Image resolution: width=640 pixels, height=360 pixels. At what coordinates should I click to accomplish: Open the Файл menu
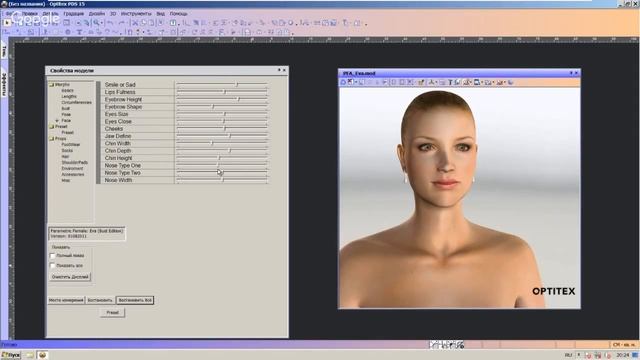tap(11, 13)
